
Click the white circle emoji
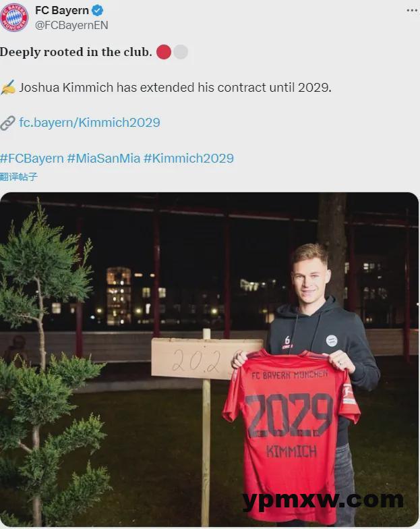point(181,52)
